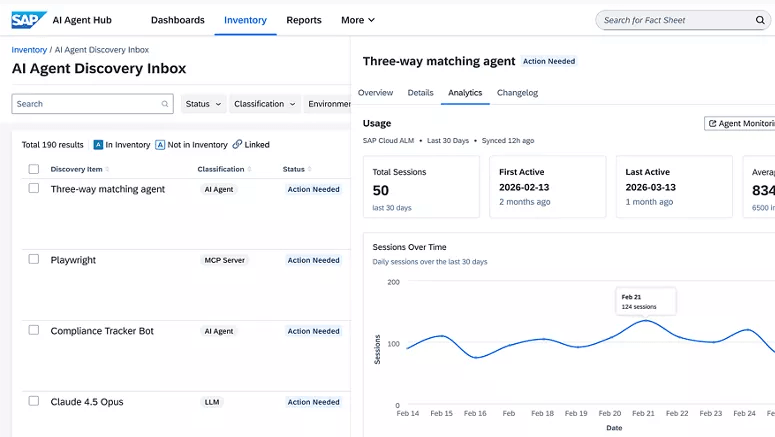Go to Dashboards in the top navigation
775x437 pixels.
pos(177,20)
